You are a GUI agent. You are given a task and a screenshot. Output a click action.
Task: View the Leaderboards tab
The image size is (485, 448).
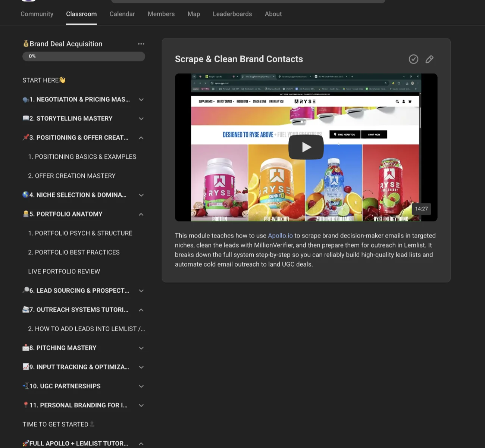232,14
